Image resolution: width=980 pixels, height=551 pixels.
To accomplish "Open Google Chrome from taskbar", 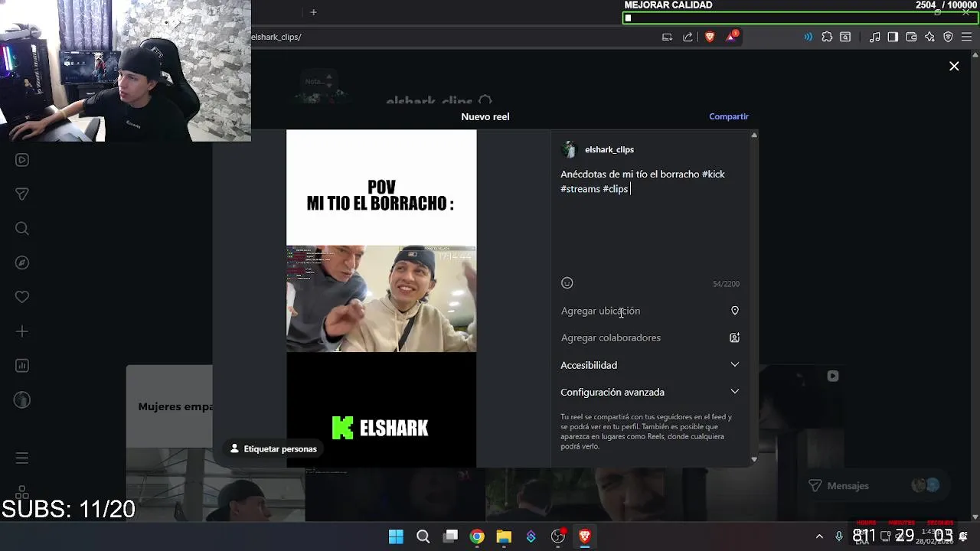I will click(477, 536).
